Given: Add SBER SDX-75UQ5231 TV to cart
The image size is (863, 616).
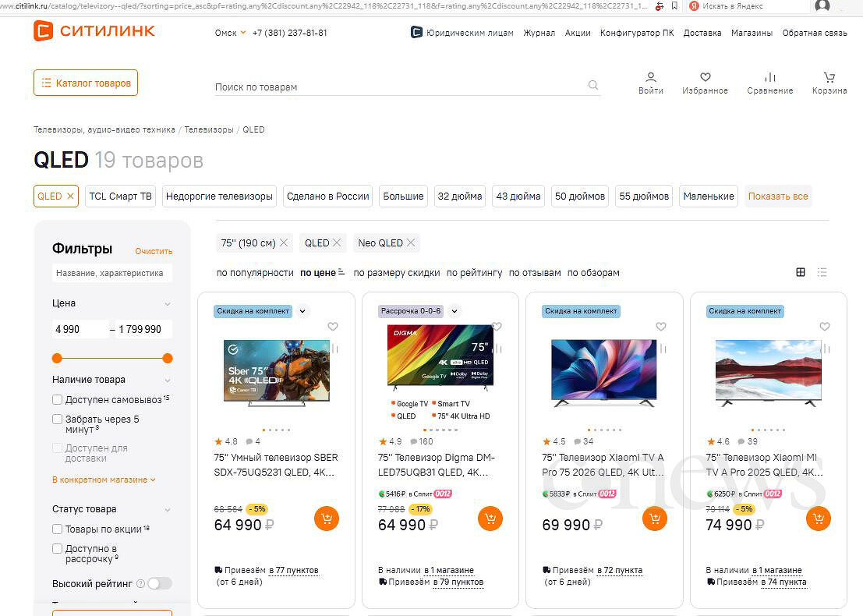Looking at the screenshot, I should [x=327, y=519].
